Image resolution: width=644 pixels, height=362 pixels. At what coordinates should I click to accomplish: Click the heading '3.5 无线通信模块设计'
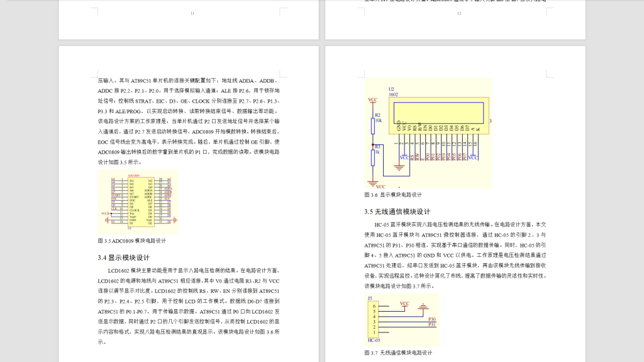click(397, 212)
